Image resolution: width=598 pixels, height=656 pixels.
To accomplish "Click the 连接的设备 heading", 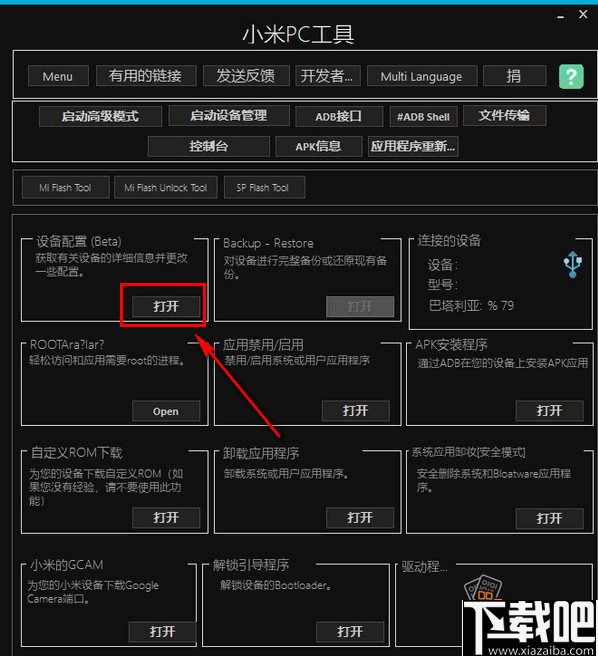I will tap(449, 241).
